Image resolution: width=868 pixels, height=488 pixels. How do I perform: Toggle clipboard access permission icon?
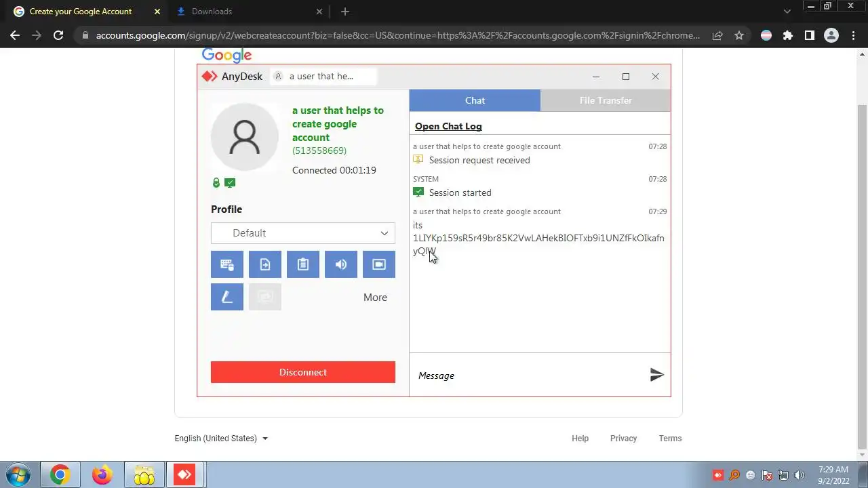303,264
